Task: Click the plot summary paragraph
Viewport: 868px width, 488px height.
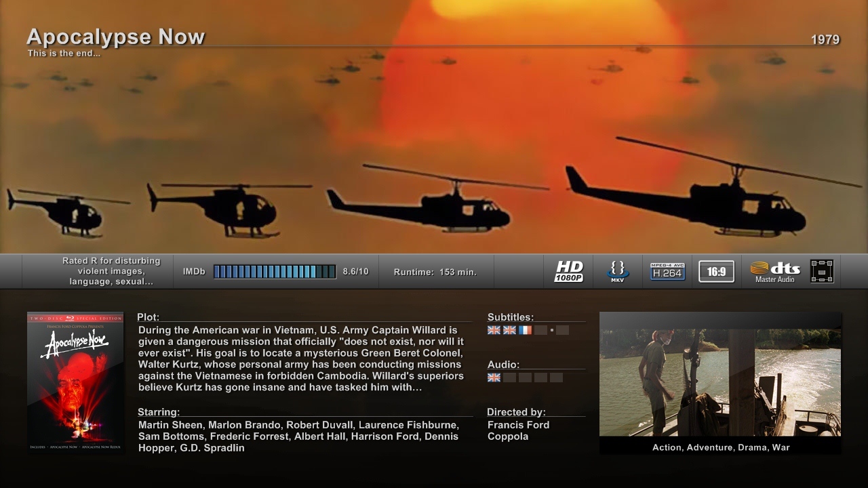Action: [301, 359]
